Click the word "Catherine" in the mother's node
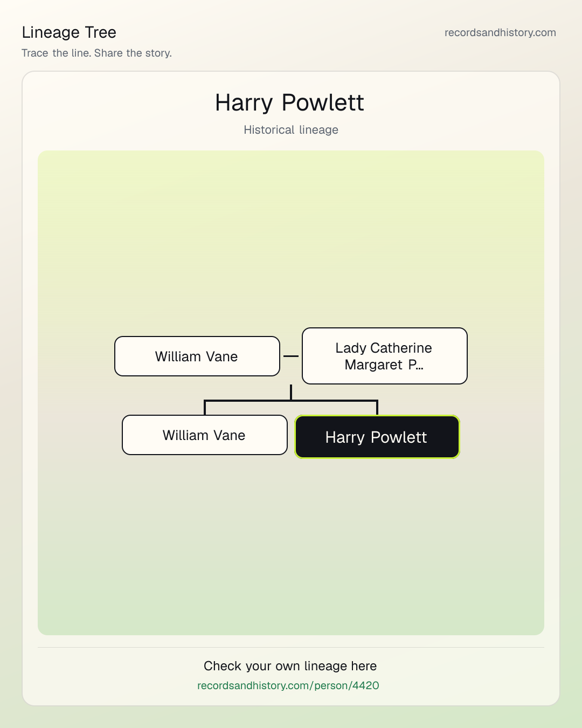 pos(401,348)
